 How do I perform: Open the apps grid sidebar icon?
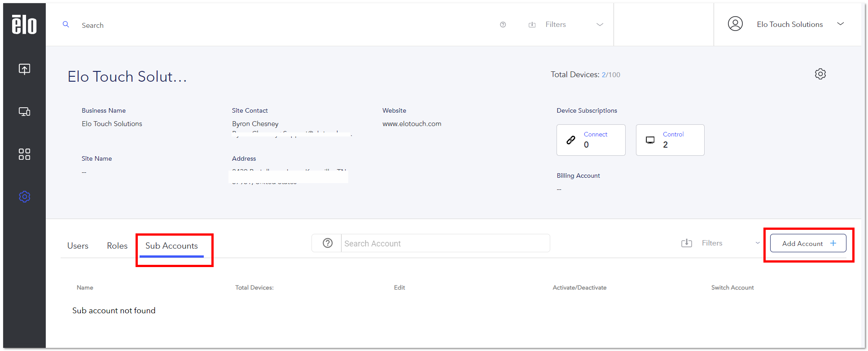[24, 154]
